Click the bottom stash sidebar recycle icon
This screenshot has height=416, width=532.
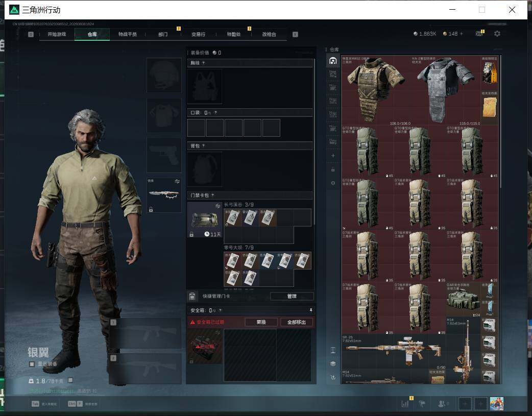point(333,377)
